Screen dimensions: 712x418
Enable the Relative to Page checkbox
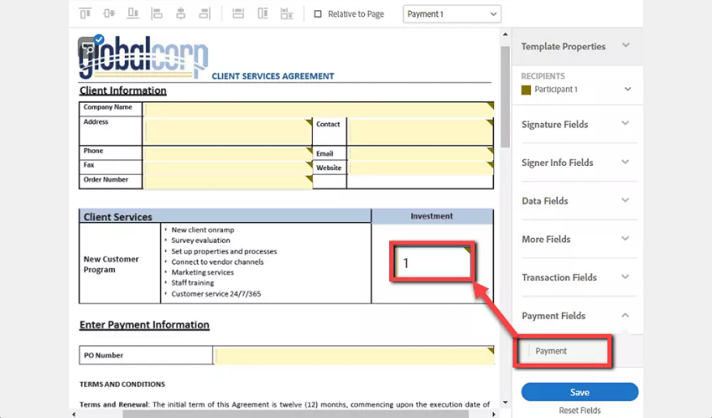tap(318, 14)
